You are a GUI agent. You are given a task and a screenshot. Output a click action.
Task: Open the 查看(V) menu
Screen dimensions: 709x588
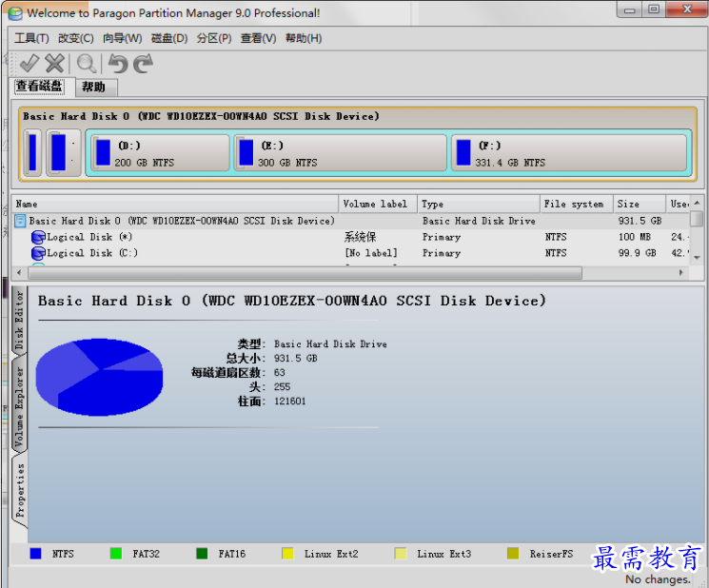258,38
